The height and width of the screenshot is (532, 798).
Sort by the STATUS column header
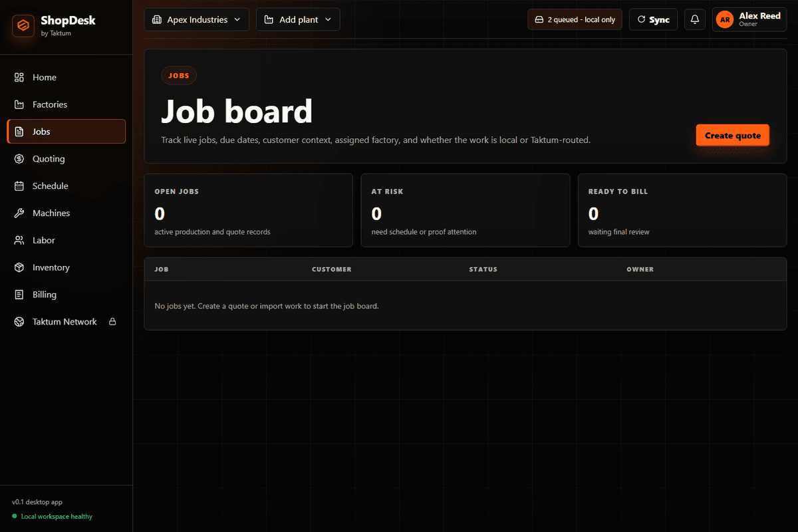point(483,269)
